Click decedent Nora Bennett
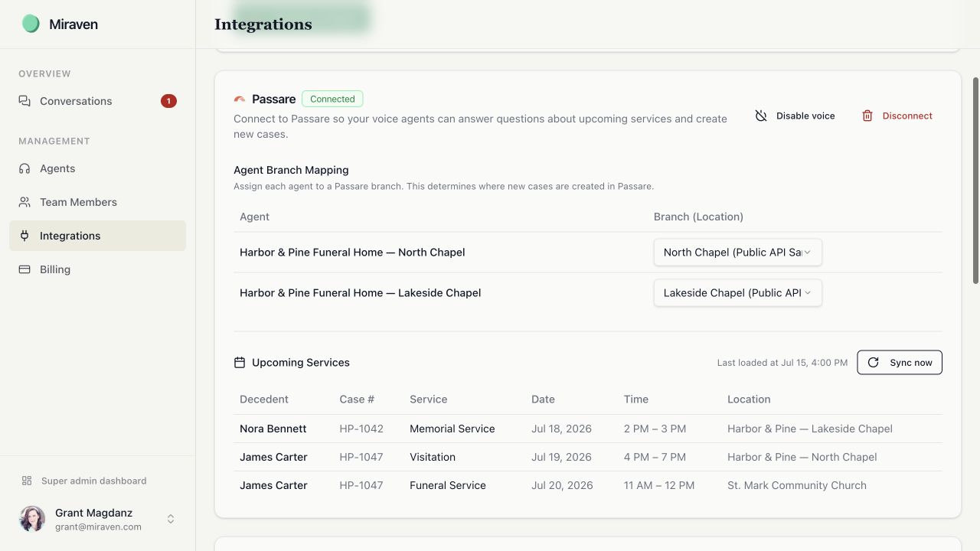Screen dimensions: 980x551 pyautogui.click(x=273, y=429)
